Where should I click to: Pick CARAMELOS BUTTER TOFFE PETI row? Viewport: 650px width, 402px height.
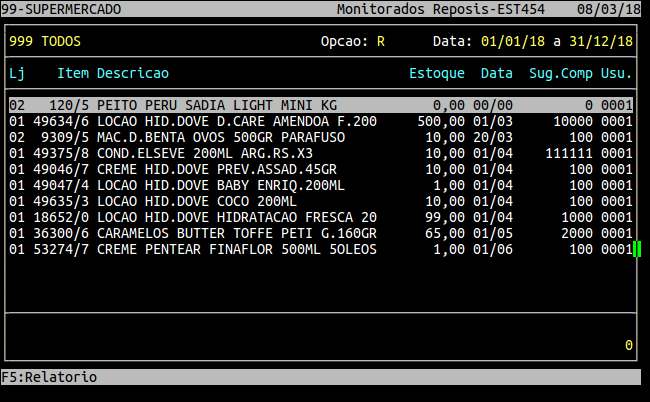tap(236, 233)
